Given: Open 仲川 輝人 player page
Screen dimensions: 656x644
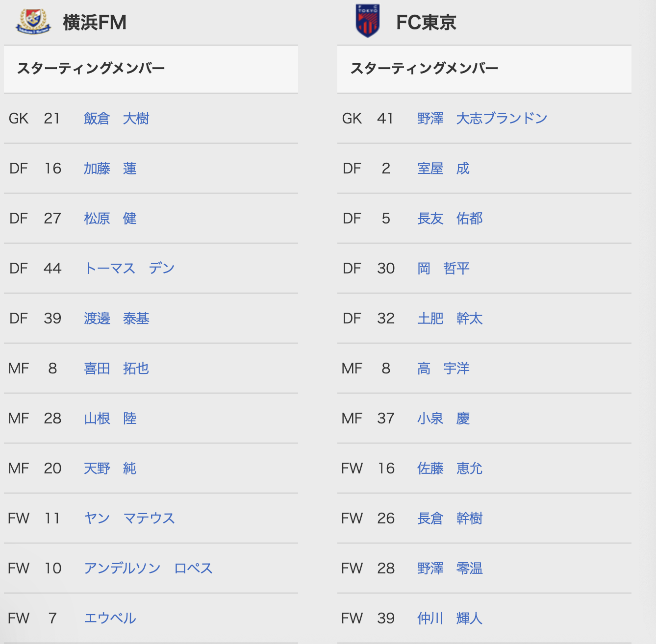Looking at the screenshot, I should click(450, 619).
